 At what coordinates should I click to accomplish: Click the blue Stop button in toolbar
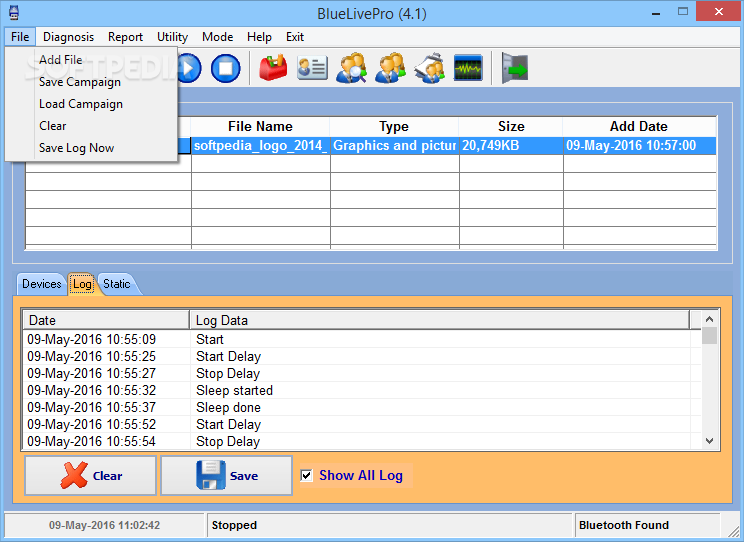(226, 68)
